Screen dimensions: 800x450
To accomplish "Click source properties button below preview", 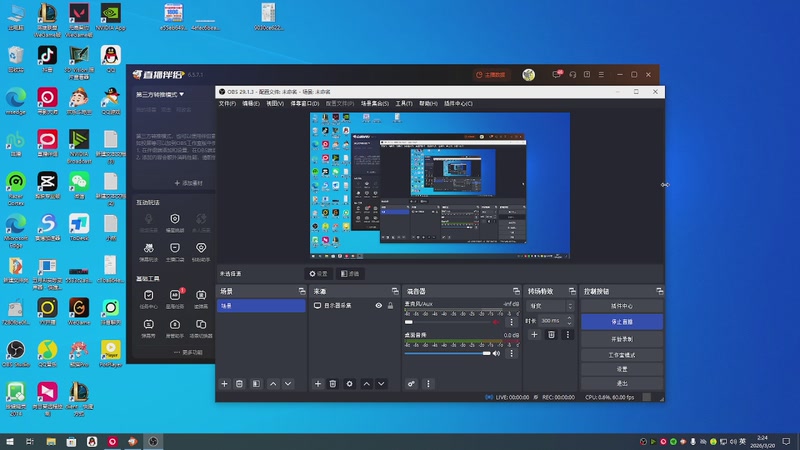I will coord(318,274).
